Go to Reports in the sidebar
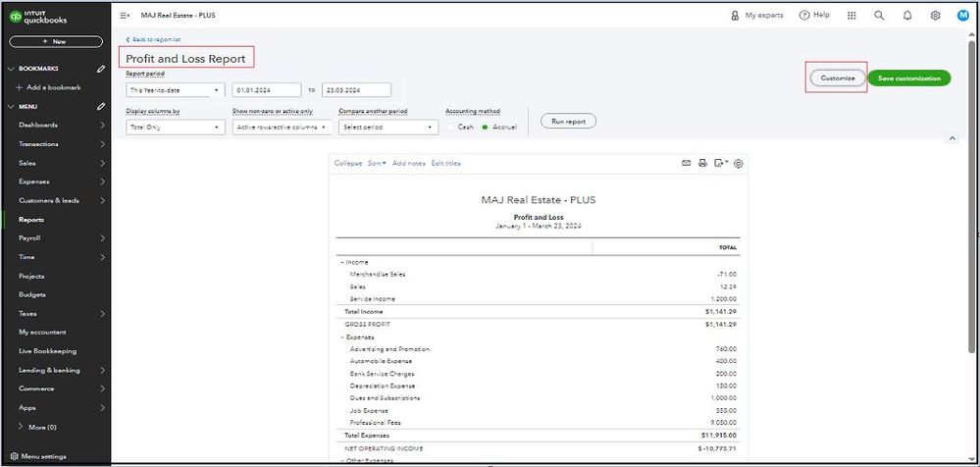Viewport: 980px width, 467px height. pos(31,220)
